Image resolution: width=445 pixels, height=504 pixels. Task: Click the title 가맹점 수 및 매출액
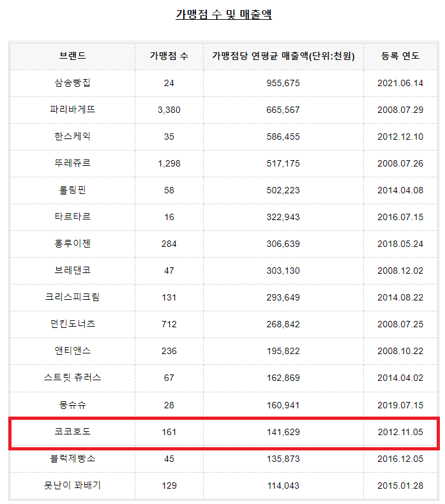pos(223,14)
